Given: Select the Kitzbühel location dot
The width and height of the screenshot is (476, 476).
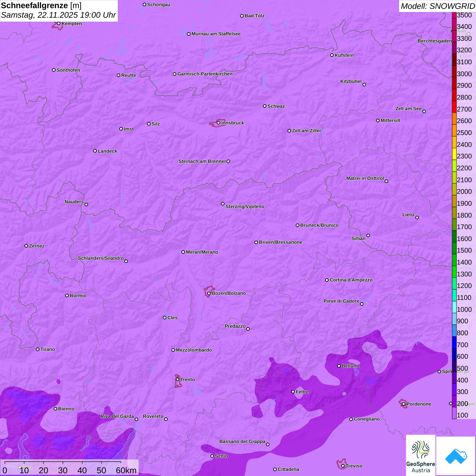Looking at the screenshot, I should [x=364, y=85].
